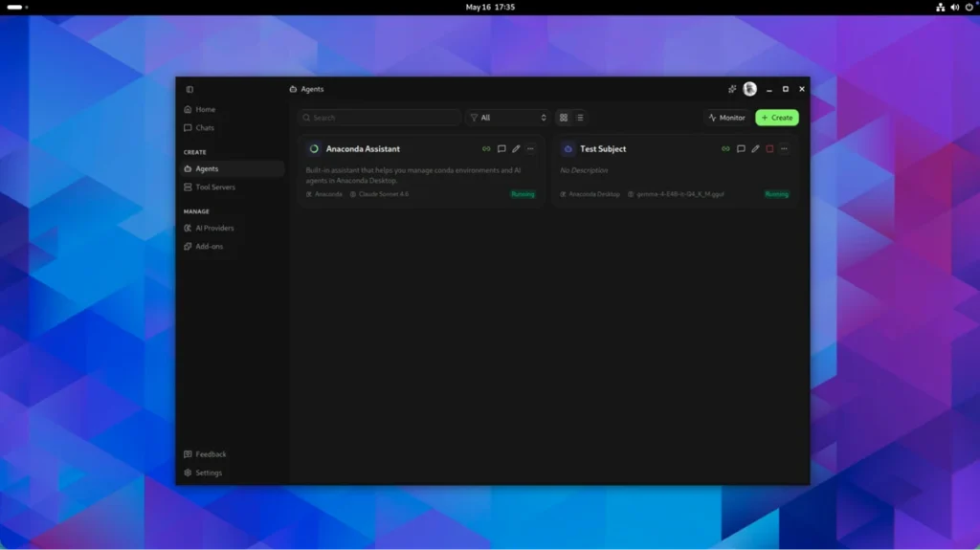The width and height of the screenshot is (980, 550).
Task: Open the user profile avatar
Action: [x=750, y=89]
